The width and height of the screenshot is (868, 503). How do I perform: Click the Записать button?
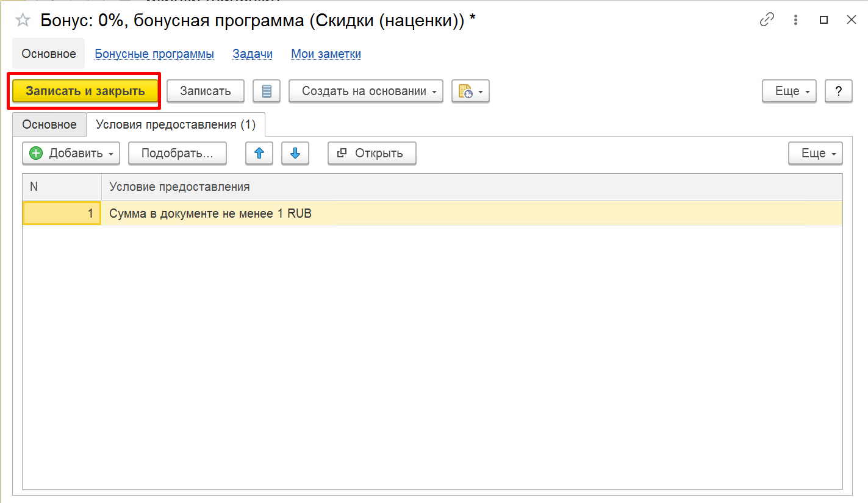[x=206, y=91]
